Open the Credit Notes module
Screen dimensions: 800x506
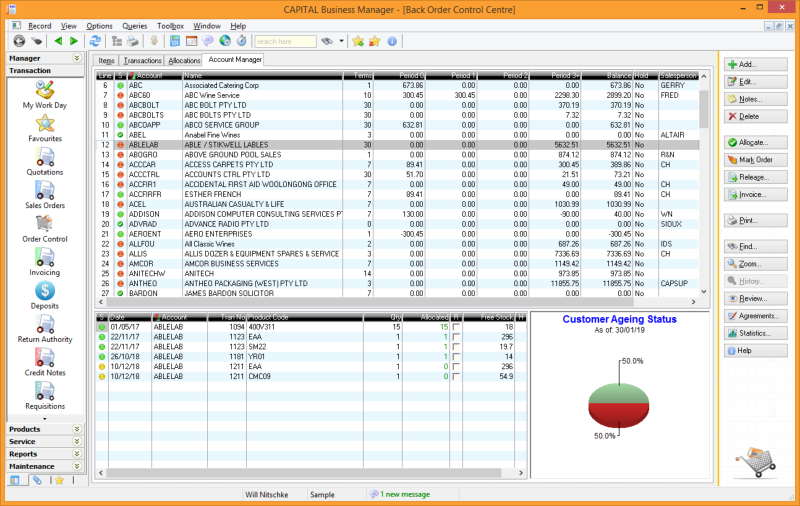(x=45, y=362)
